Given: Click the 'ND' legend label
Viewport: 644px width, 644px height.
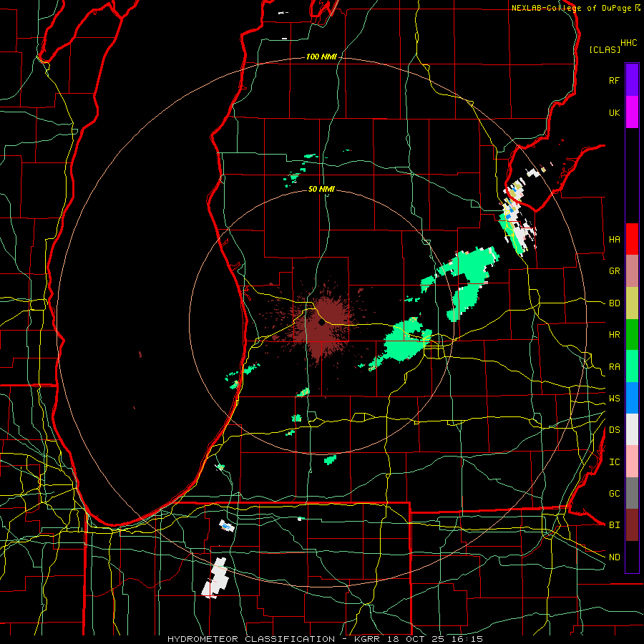Looking at the screenshot, I should 614,557.
